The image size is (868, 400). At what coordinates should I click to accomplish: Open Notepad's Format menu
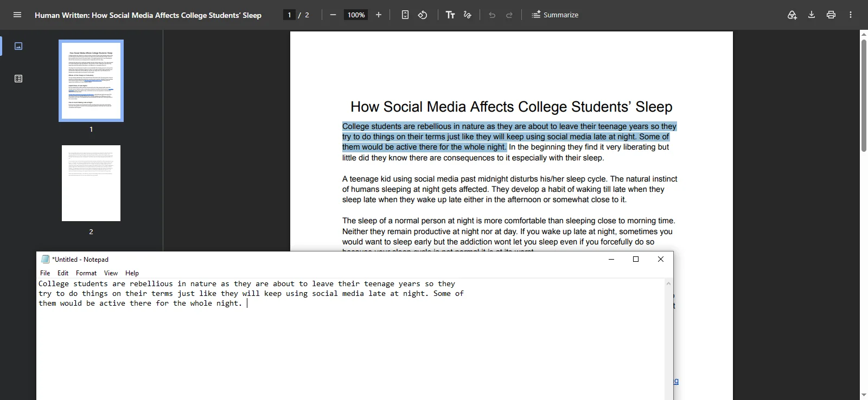86,273
